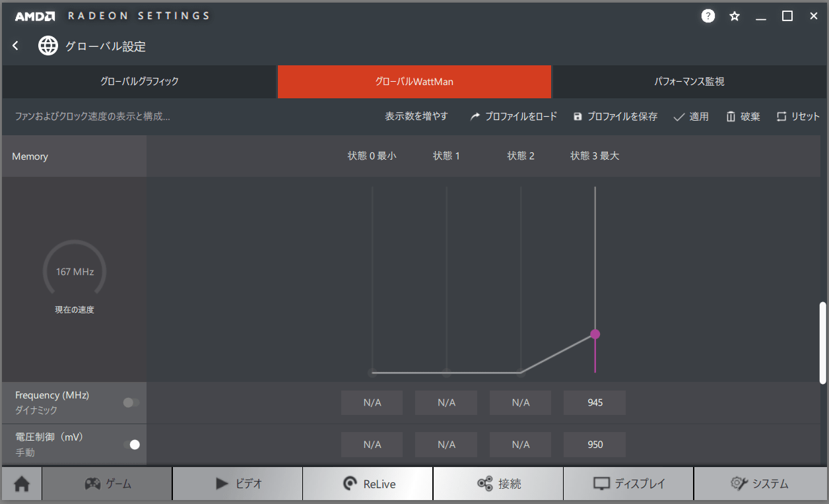Open the ディスプレイ section
829x504 pixels.
pyautogui.click(x=629, y=484)
